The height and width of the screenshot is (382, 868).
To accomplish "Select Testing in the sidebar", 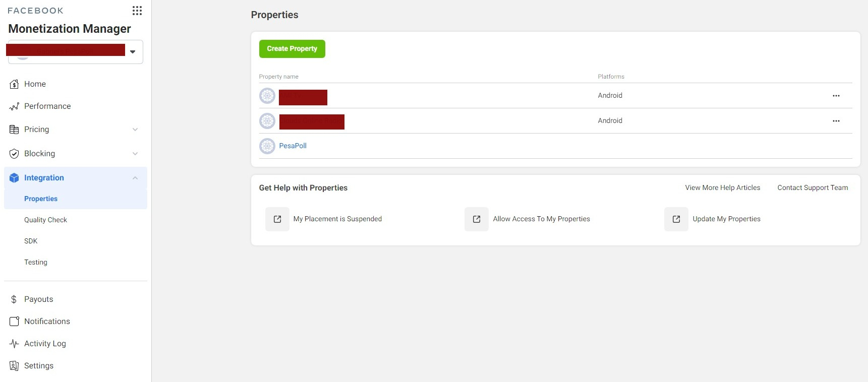I will click(x=36, y=262).
